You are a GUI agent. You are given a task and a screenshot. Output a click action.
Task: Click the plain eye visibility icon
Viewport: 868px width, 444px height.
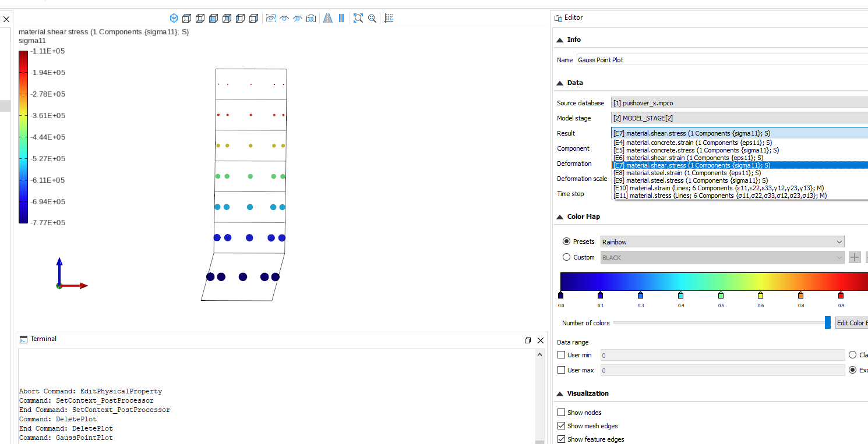(x=284, y=18)
